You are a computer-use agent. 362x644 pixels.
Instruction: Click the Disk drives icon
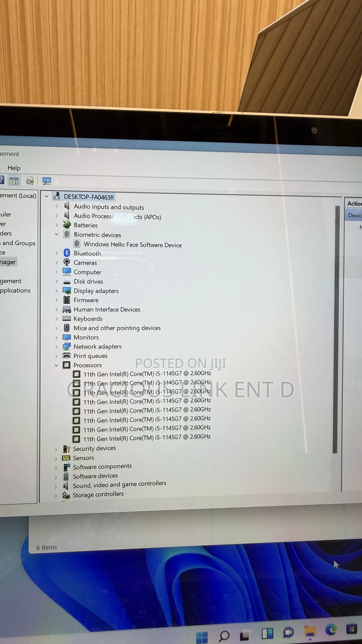point(67,282)
